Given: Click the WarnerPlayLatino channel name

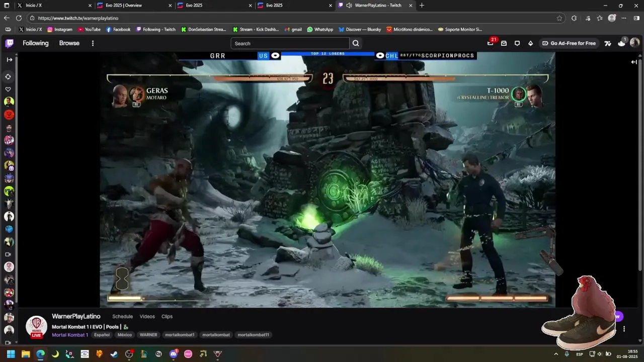Looking at the screenshot, I should tap(76, 316).
